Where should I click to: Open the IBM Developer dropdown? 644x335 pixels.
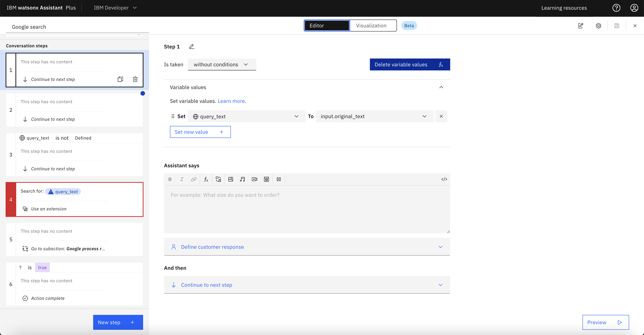tap(115, 8)
